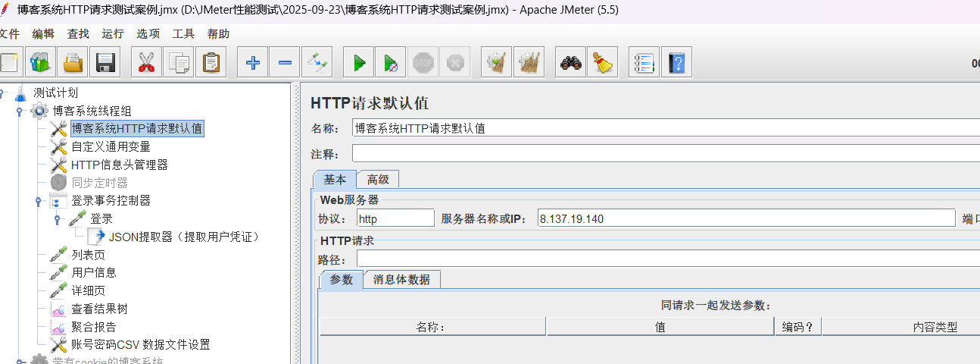Open the 工具 menu
This screenshot has width=980, height=364.
(x=183, y=33)
